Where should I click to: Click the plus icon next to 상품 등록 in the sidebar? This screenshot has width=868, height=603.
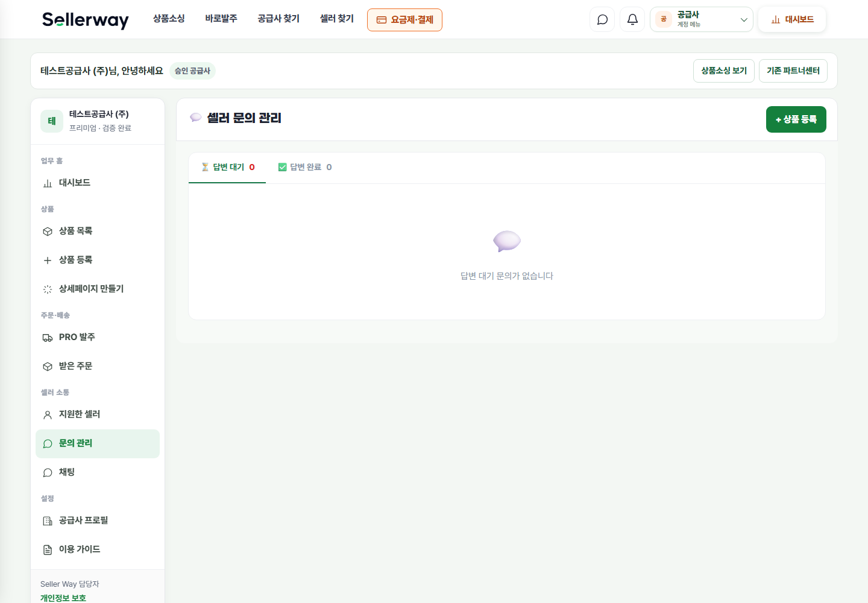pyautogui.click(x=48, y=260)
